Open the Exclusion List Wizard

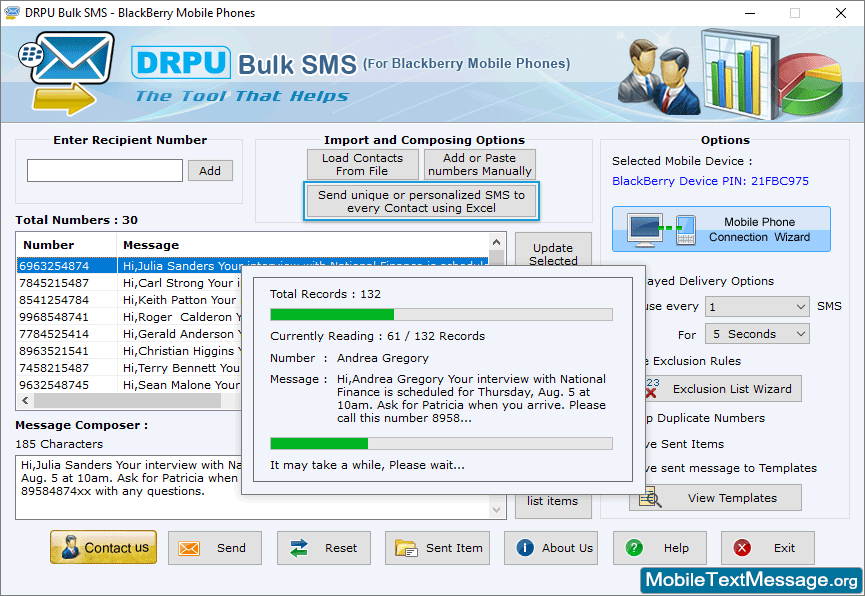(723, 389)
